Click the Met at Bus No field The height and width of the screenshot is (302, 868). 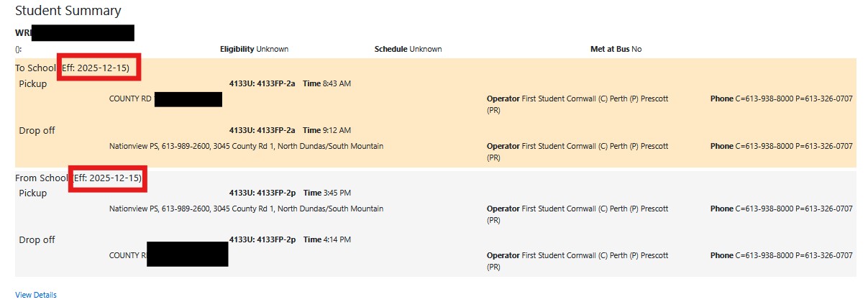pos(616,49)
